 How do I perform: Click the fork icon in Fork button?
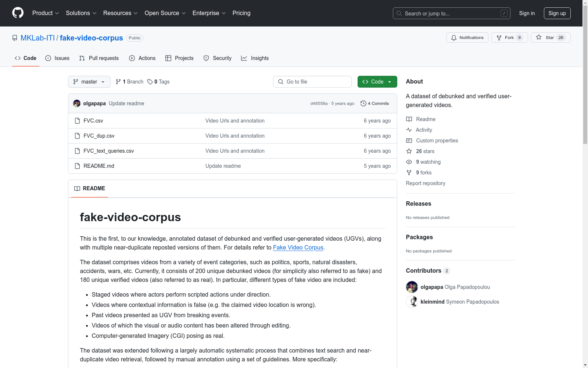499,38
